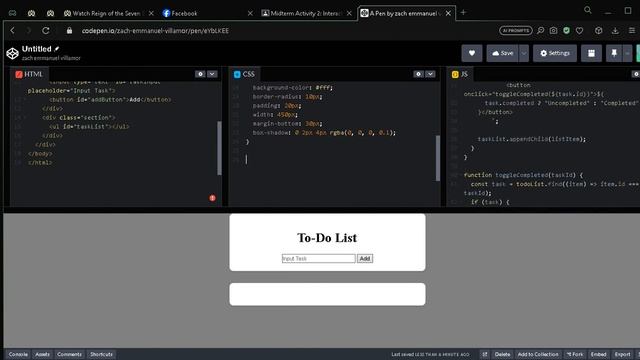
Task: Go back in browser history
Action: tap(13, 31)
